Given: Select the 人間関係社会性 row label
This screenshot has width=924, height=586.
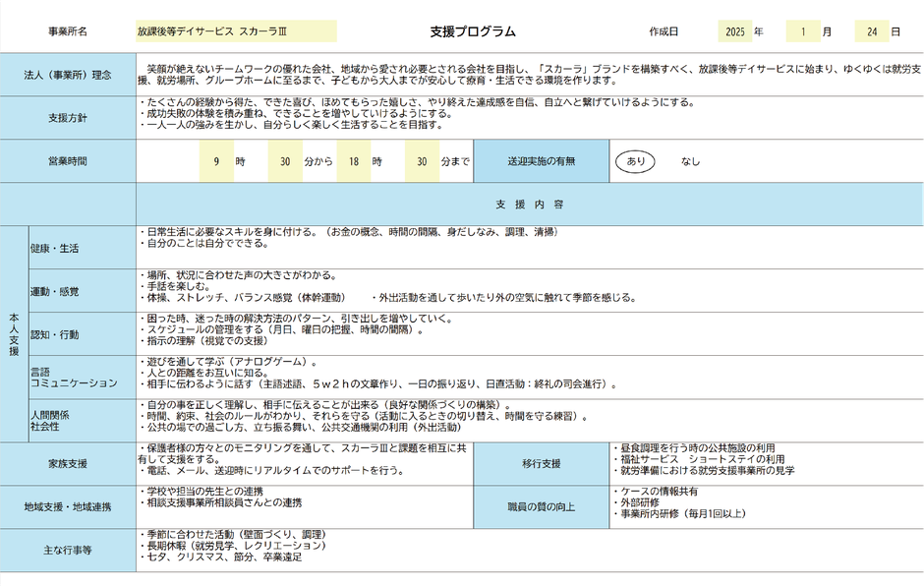Looking at the screenshot, I should point(83,421).
